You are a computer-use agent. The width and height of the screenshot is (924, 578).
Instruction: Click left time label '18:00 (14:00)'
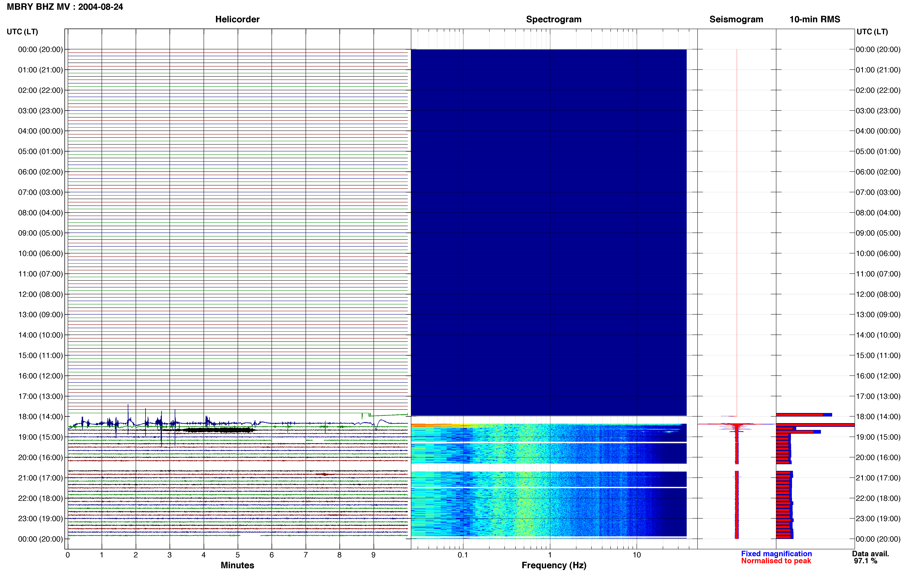tap(41, 417)
